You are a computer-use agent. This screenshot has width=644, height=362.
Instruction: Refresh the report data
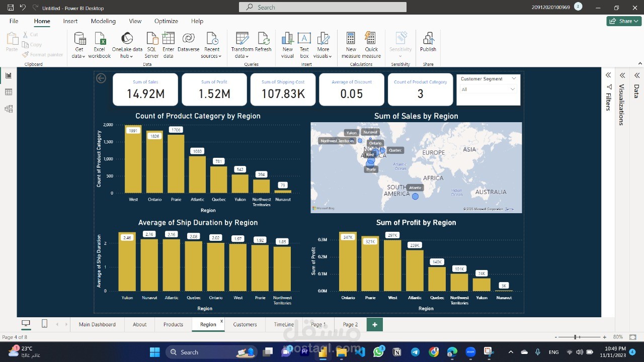[266, 44]
